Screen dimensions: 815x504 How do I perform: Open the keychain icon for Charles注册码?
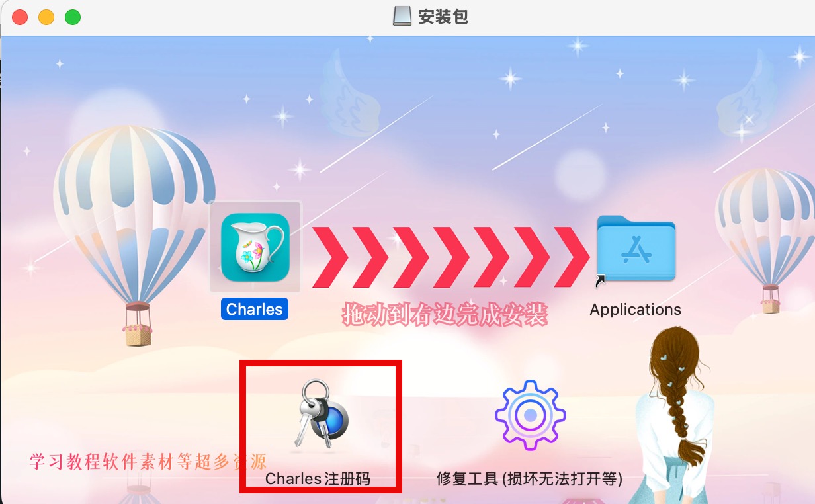pos(321,415)
